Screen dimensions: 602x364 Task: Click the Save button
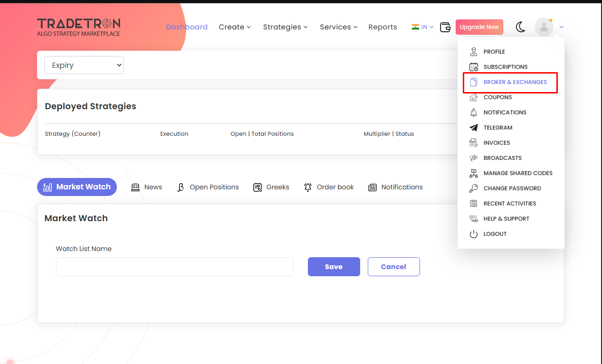334,267
